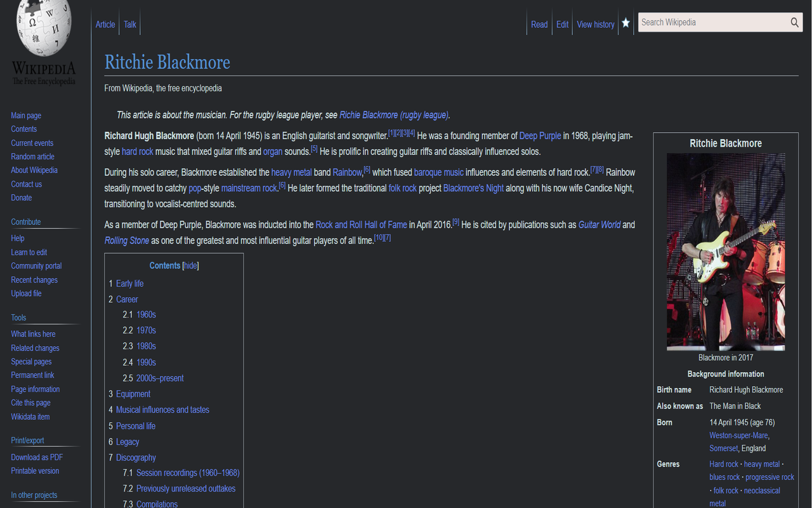This screenshot has width=812, height=508.
Task: Go to the Main page
Action: pos(25,115)
